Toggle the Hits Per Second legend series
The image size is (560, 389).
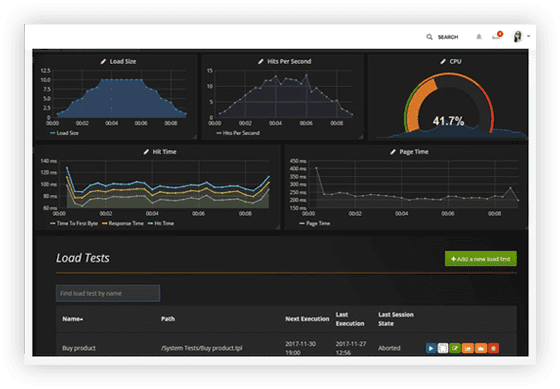pos(238,133)
